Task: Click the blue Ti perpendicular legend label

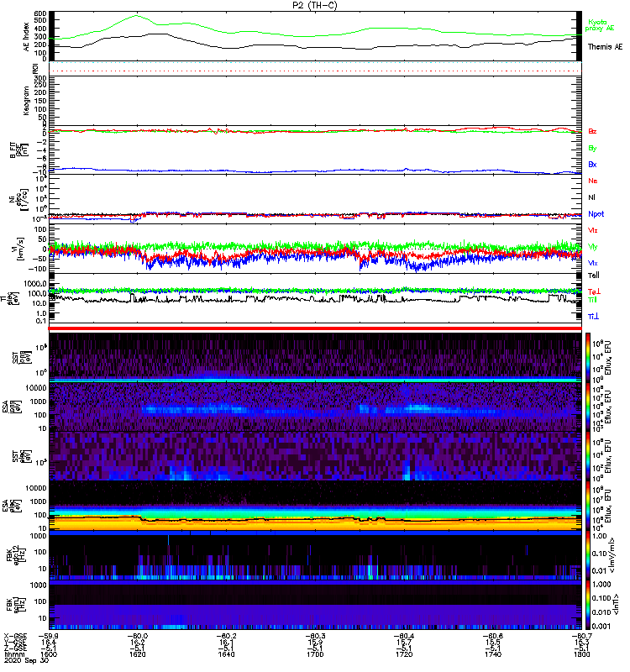Action: pyautogui.click(x=593, y=317)
